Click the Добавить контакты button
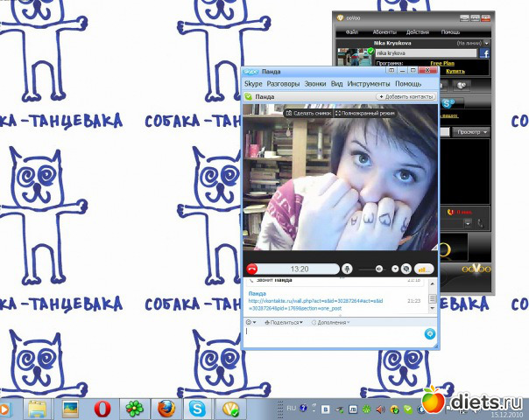529x420 pixels. 406,96
